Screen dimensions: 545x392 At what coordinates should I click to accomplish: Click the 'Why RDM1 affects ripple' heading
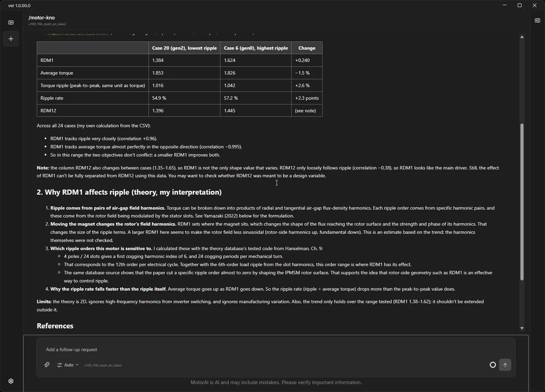click(129, 192)
